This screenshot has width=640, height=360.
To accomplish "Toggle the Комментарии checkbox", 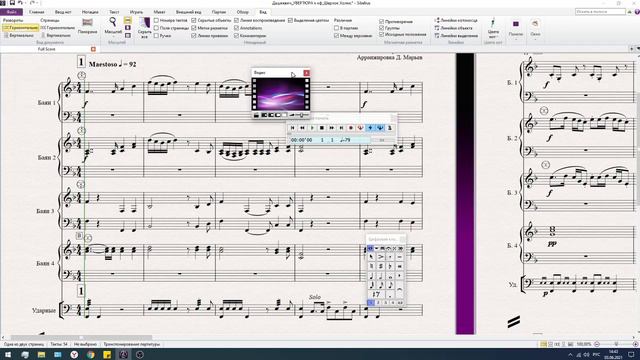I will coord(236,36).
